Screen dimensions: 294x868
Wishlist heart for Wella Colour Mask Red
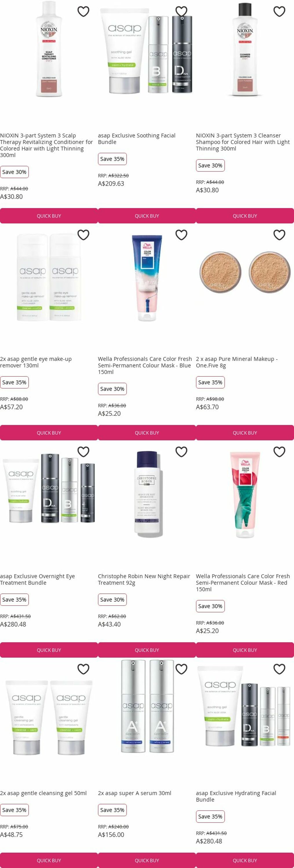pyautogui.click(x=279, y=452)
